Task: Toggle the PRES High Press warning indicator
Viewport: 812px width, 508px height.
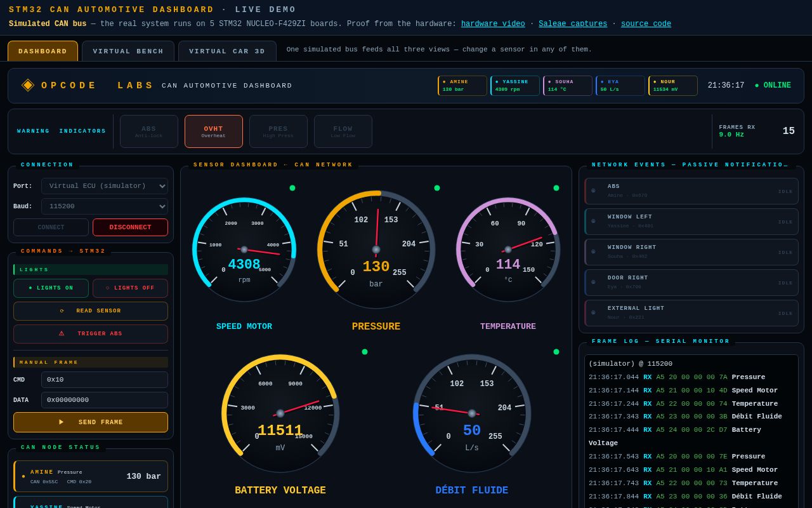Action: (278, 131)
